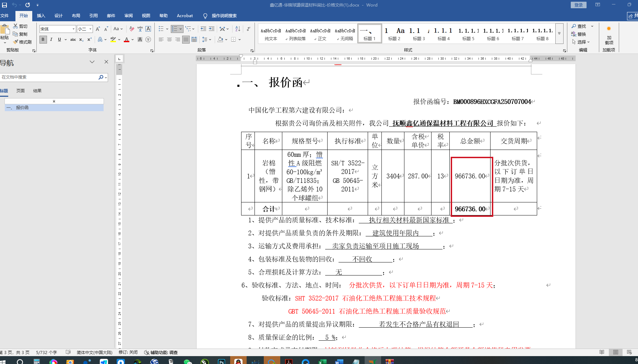The height and width of the screenshot is (364, 638).
Task: Open line spacing dropdown
Action: 206,39
